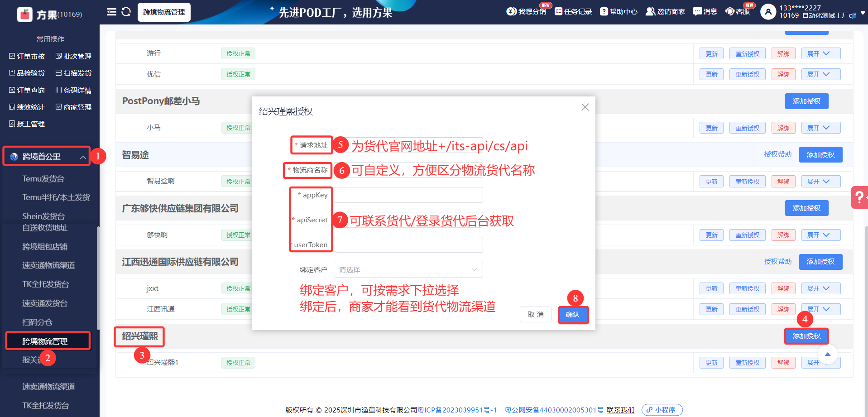Close the 绍兴瑾熙授权 dialog with X
Image resolution: width=868 pixels, height=417 pixels.
(x=585, y=107)
